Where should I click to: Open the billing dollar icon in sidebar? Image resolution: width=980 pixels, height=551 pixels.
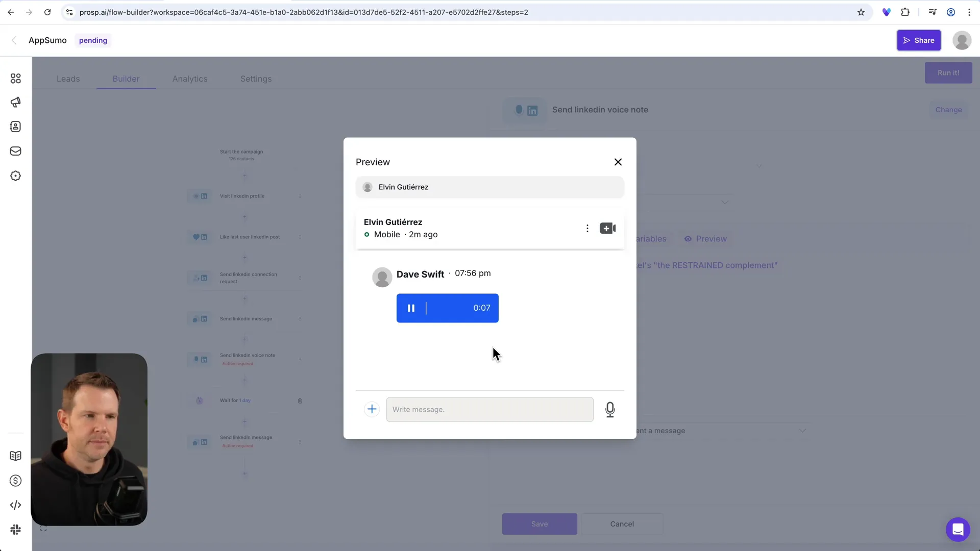pyautogui.click(x=16, y=481)
